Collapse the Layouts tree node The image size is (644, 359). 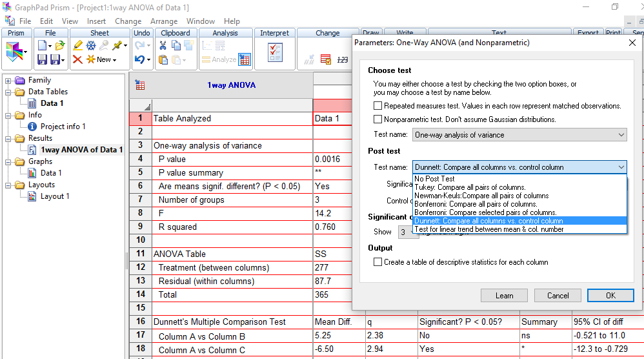[x=8, y=185]
